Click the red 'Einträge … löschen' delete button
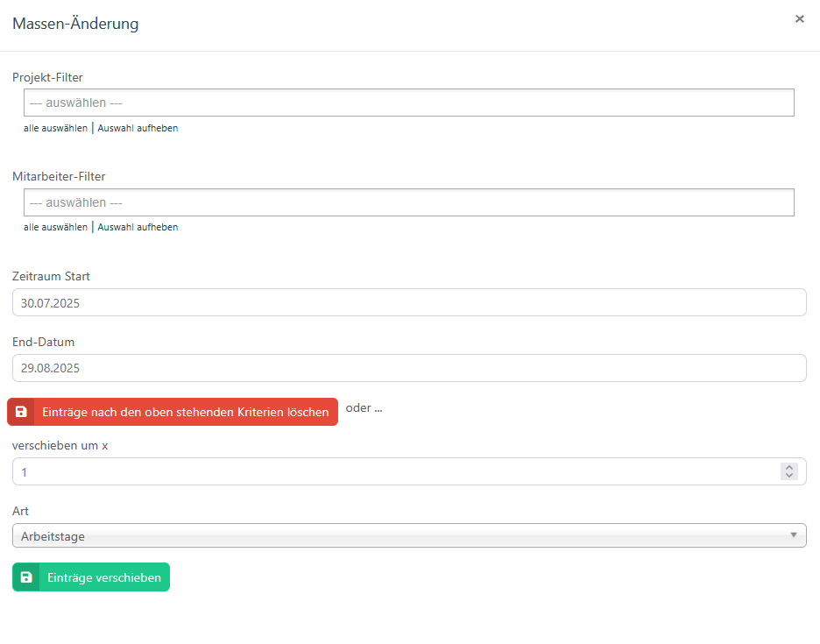The height and width of the screenshot is (644, 820). pyautogui.click(x=173, y=412)
